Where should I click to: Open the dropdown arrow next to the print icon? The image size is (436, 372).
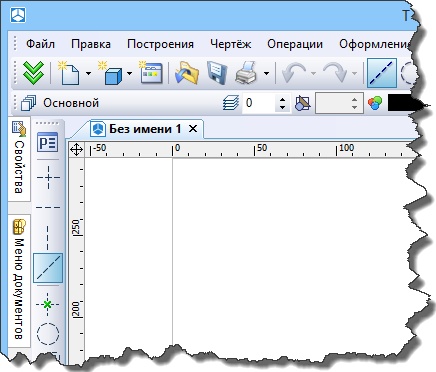(266, 73)
